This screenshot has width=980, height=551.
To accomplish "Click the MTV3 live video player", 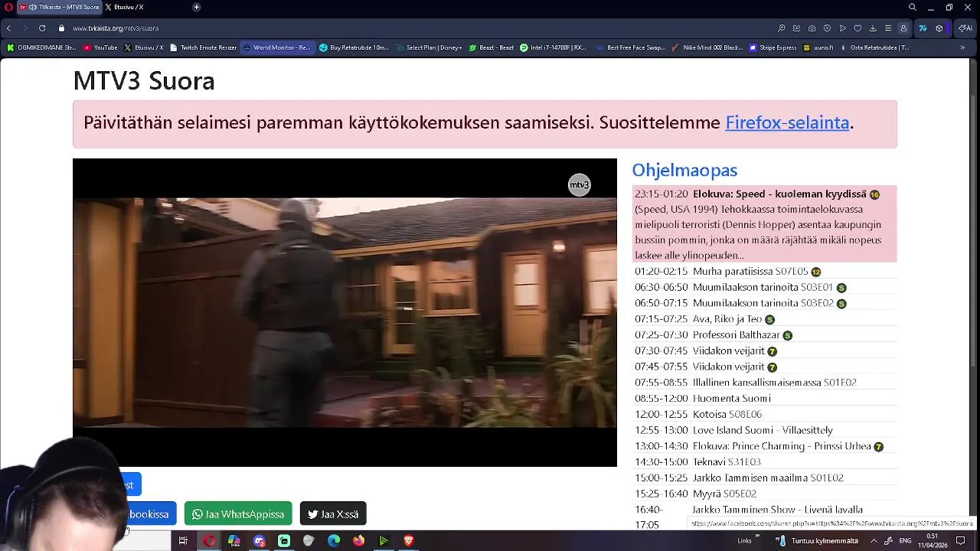I will coord(345,312).
